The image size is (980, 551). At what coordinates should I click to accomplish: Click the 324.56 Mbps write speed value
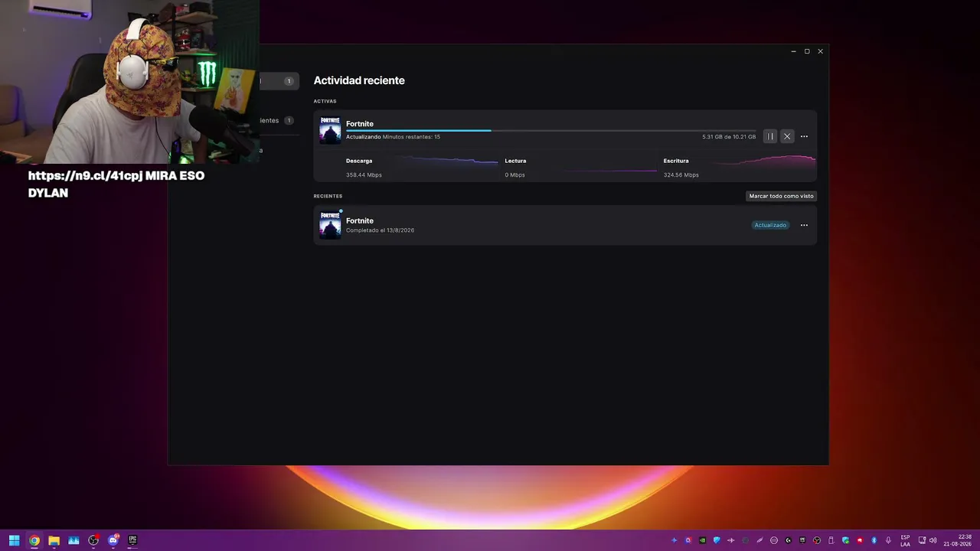point(681,175)
